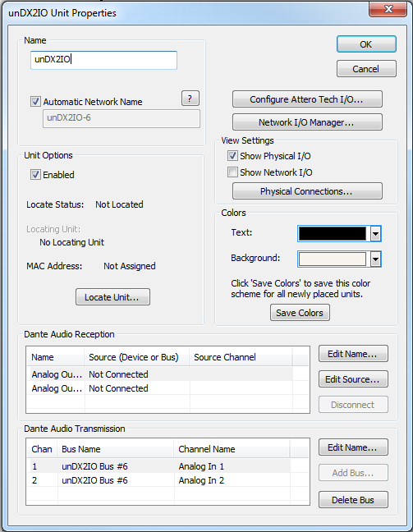Click the Bus Name column header
413x532 pixels.
[x=116, y=449]
